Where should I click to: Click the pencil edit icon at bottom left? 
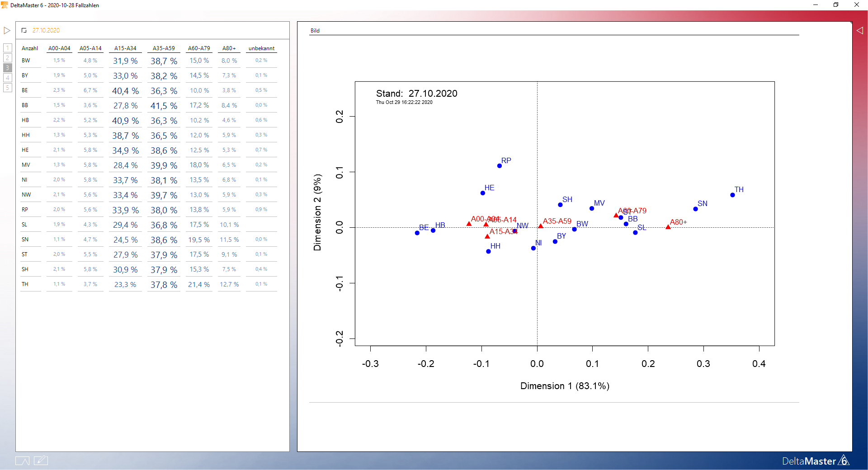coord(41,461)
